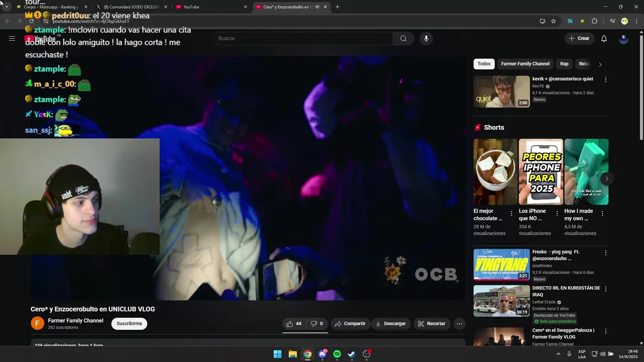This screenshot has height=362, width=644.
Task: Click the Crear button
Action: click(579, 38)
